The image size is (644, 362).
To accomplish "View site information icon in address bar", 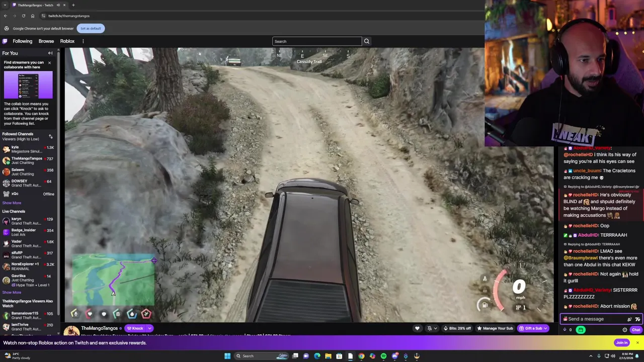I will [x=43, y=16].
